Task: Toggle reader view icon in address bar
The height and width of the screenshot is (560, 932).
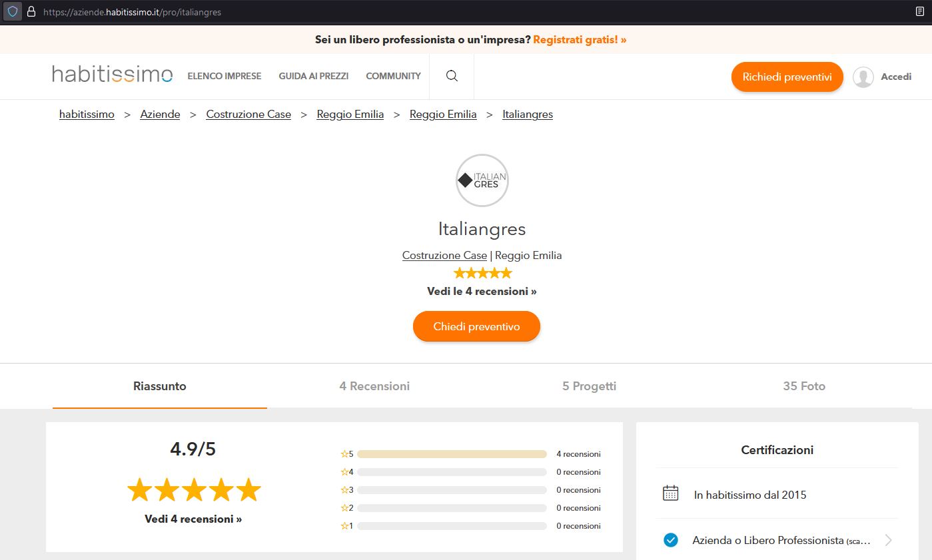Action: (920, 12)
